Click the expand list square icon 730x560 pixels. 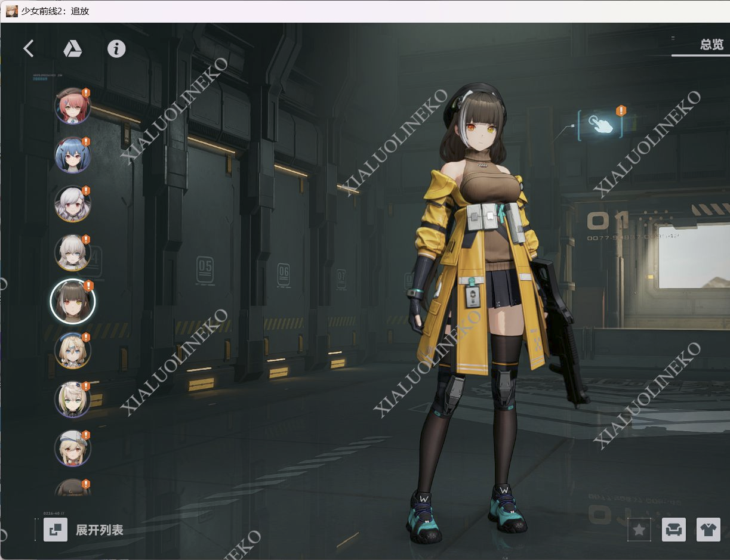tap(56, 530)
